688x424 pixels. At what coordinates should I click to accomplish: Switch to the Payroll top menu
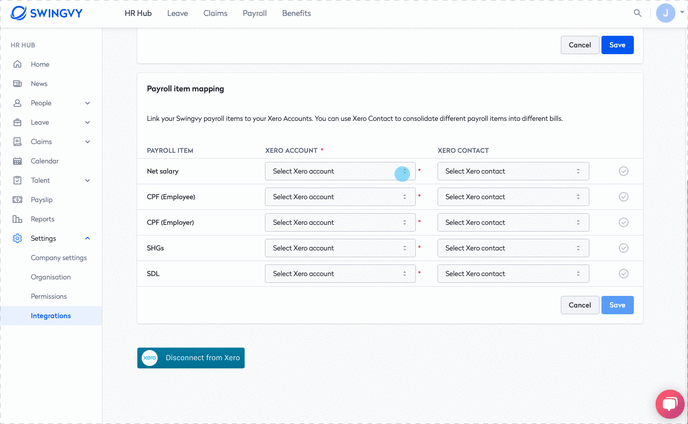(x=254, y=13)
